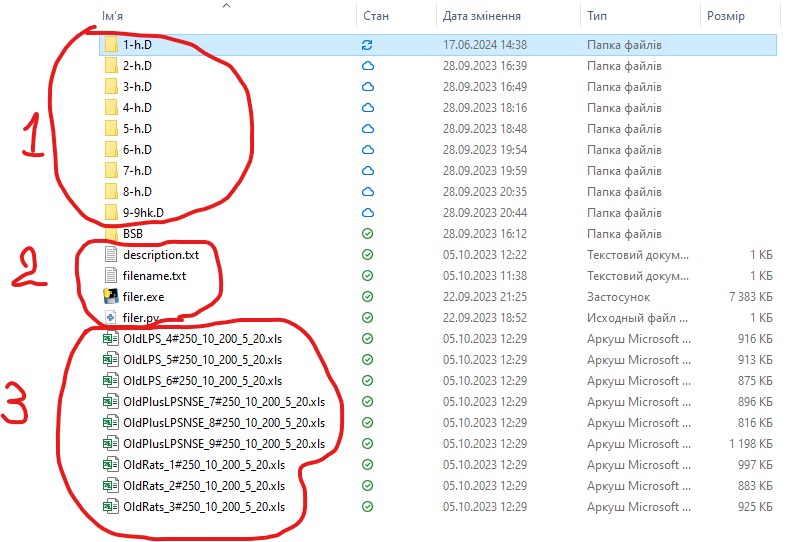809x542 pixels.
Task: Click the description.txt text file icon
Action: tap(111, 255)
